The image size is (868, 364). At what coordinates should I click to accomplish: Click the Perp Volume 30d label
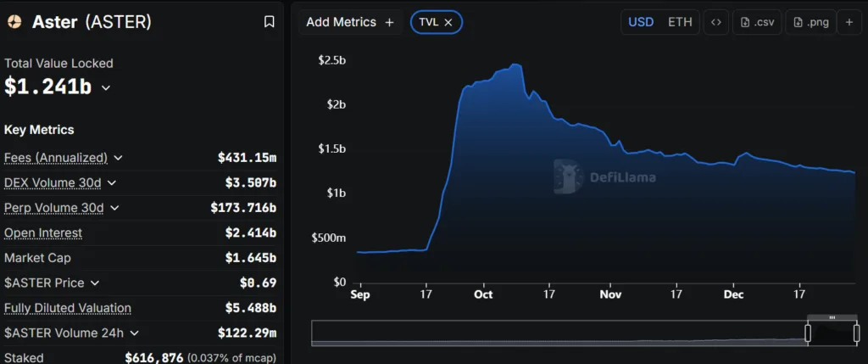(x=54, y=208)
